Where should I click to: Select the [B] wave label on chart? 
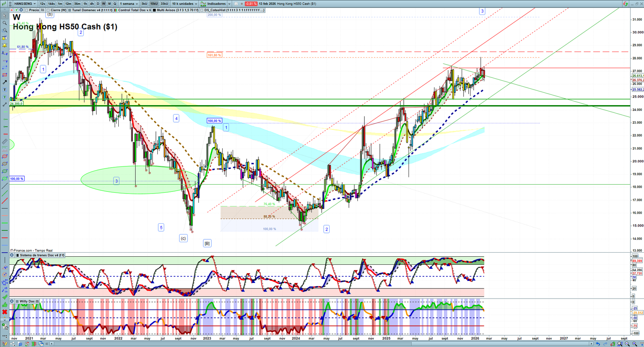[x=207, y=243]
